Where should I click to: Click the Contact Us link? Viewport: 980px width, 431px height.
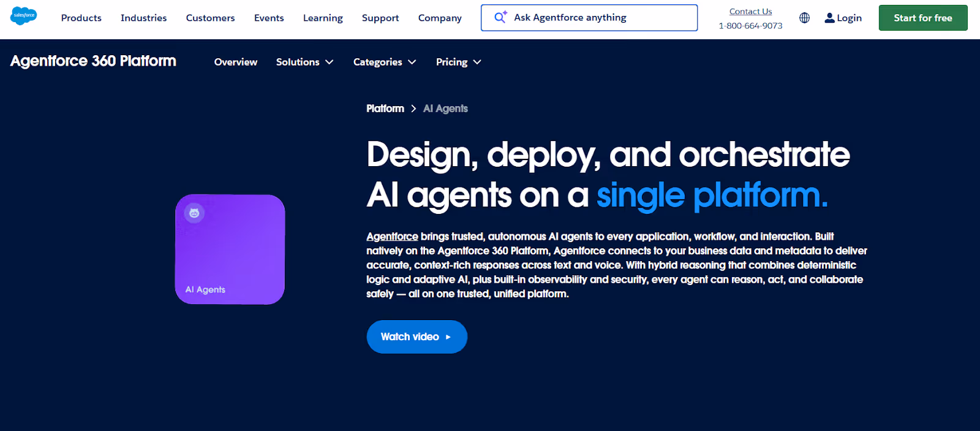750,11
